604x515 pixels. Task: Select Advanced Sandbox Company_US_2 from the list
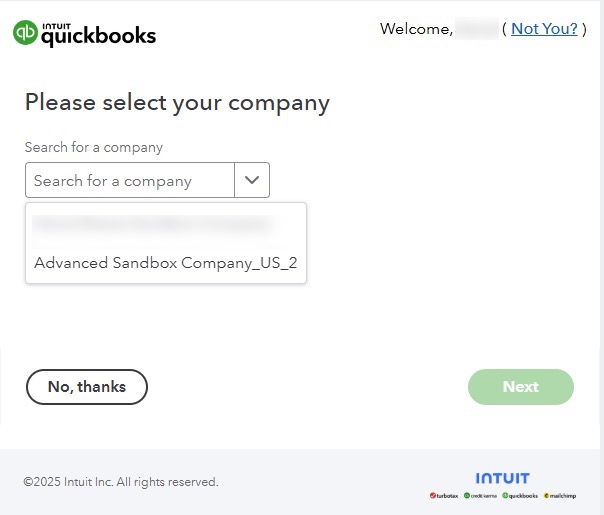165,264
